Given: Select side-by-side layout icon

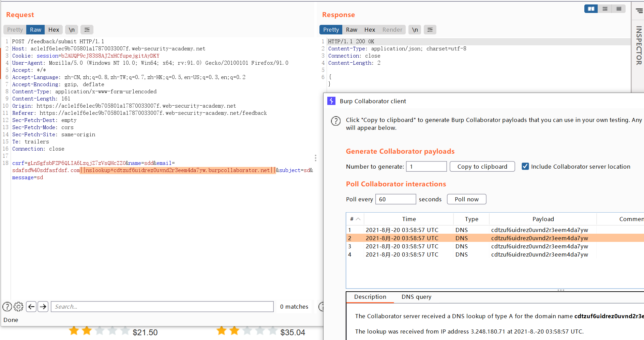Looking at the screenshot, I should point(591,9).
